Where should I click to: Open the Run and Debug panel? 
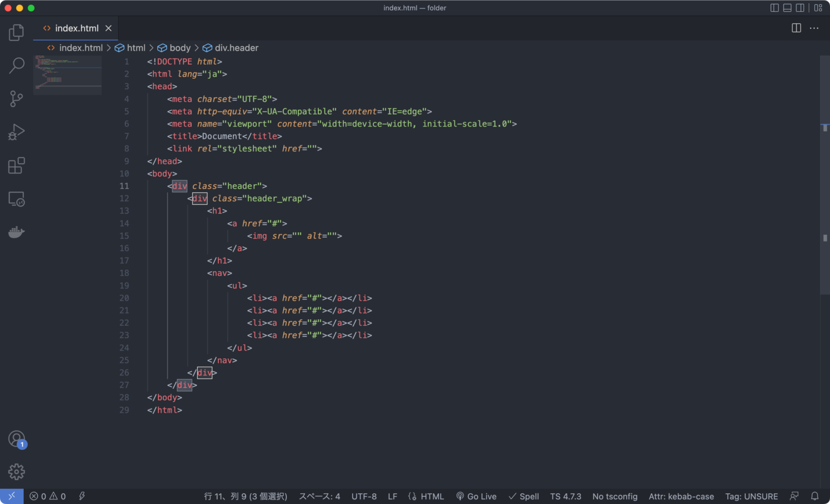pos(16,131)
